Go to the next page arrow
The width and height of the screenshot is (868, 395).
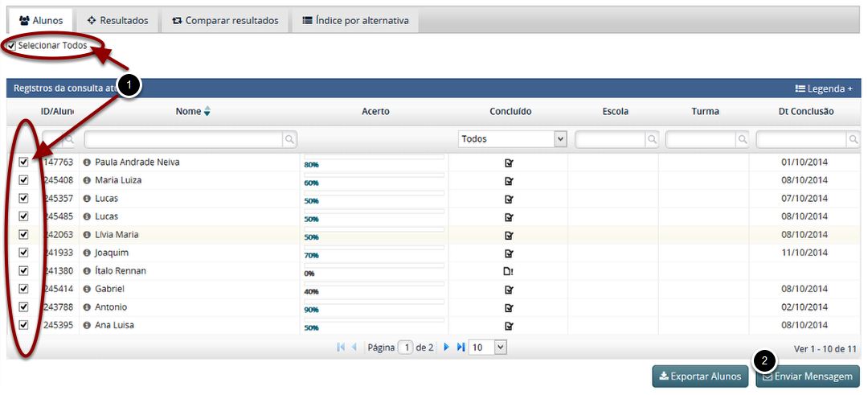(447, 348)
